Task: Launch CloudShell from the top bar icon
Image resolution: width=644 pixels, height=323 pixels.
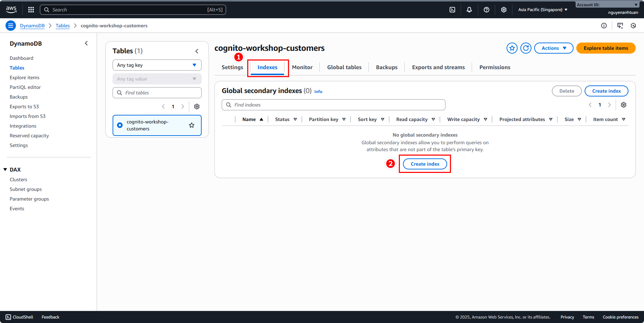Action: (452, 10)
